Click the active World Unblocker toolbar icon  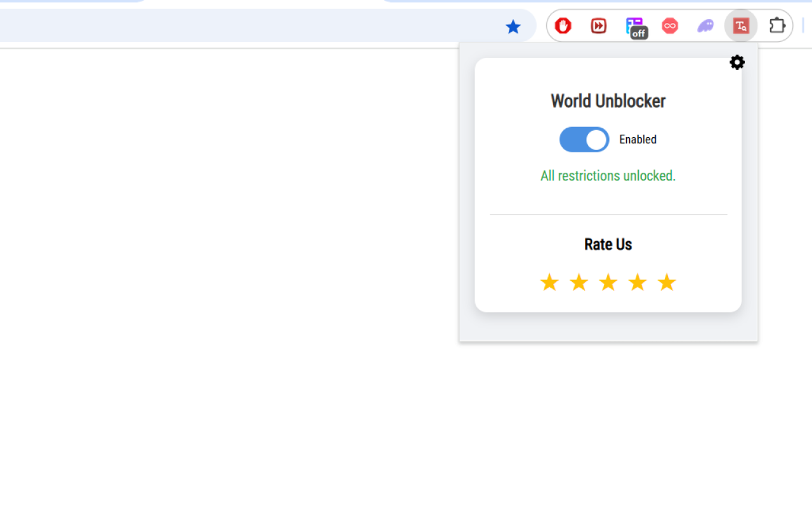coord(741,25)
